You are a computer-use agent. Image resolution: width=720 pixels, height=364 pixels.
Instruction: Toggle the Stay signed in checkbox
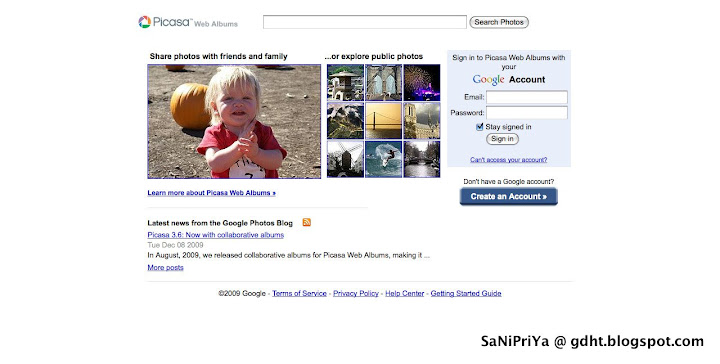click(479, 127)
